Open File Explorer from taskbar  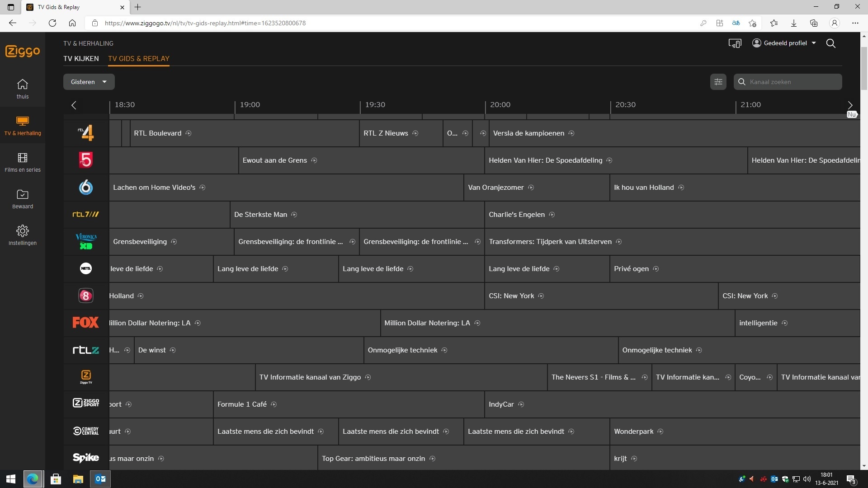coord(78,479)
